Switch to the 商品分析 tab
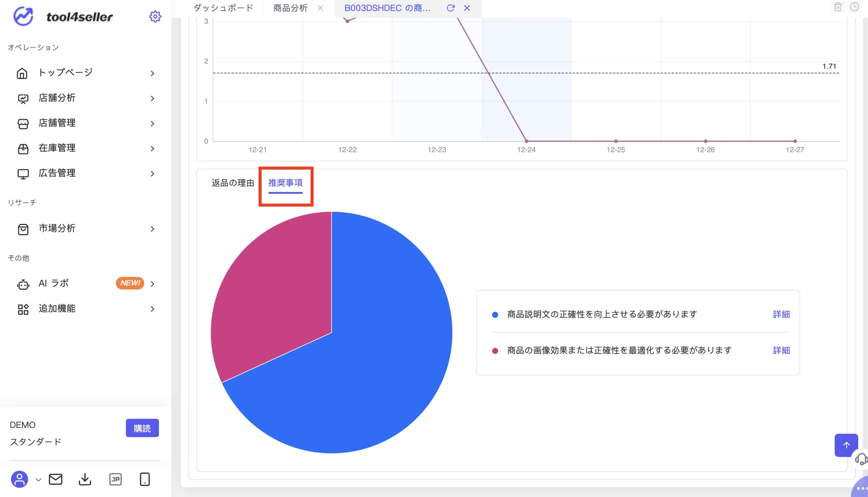This screenshot has height=497, width=868. point(290,8)
